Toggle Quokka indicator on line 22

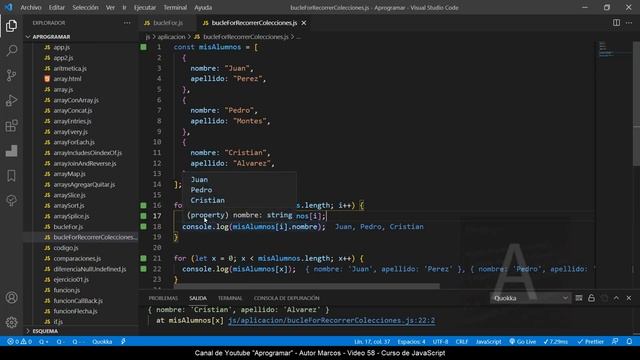click(x=144, y=269)
